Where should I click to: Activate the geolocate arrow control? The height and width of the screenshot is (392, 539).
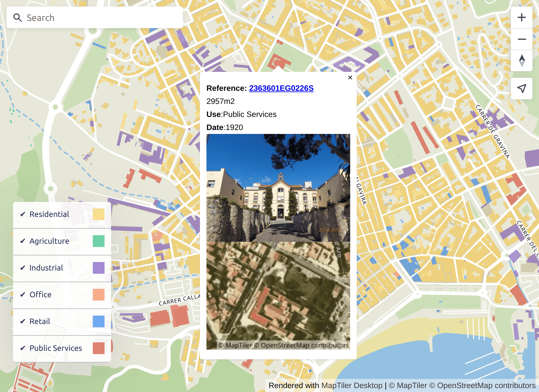522,88
